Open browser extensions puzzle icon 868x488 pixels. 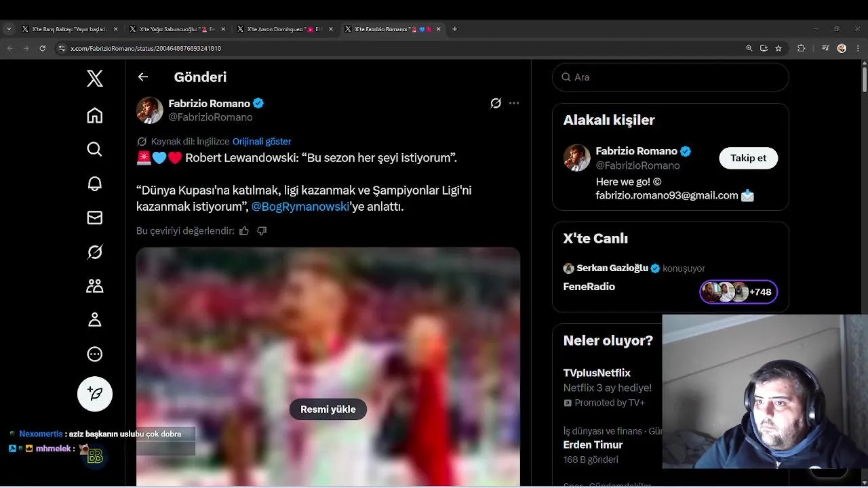click(x=802, y=49)
